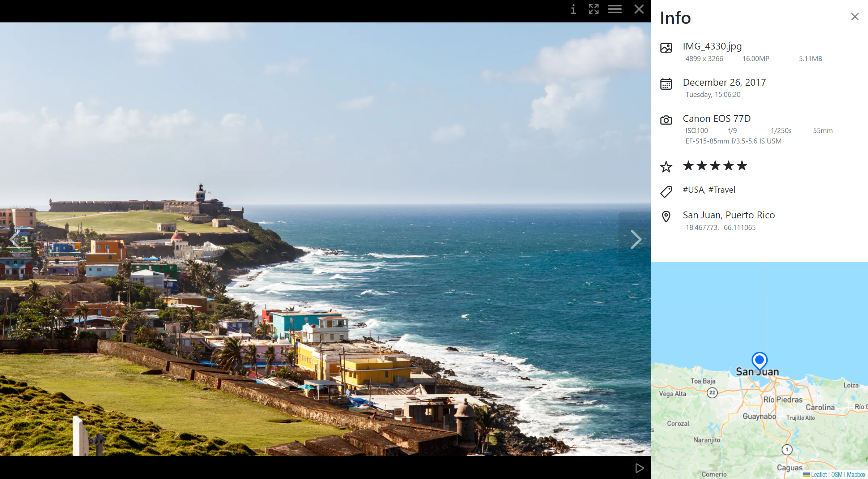Toggle the info panel with the i icon
Image resolution: width=868 pixels, height=479 pixels.
click(573, 9)
